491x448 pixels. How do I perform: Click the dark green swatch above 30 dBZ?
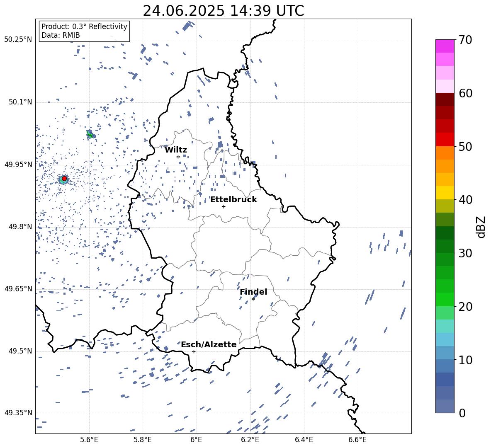tap(445, 246)
